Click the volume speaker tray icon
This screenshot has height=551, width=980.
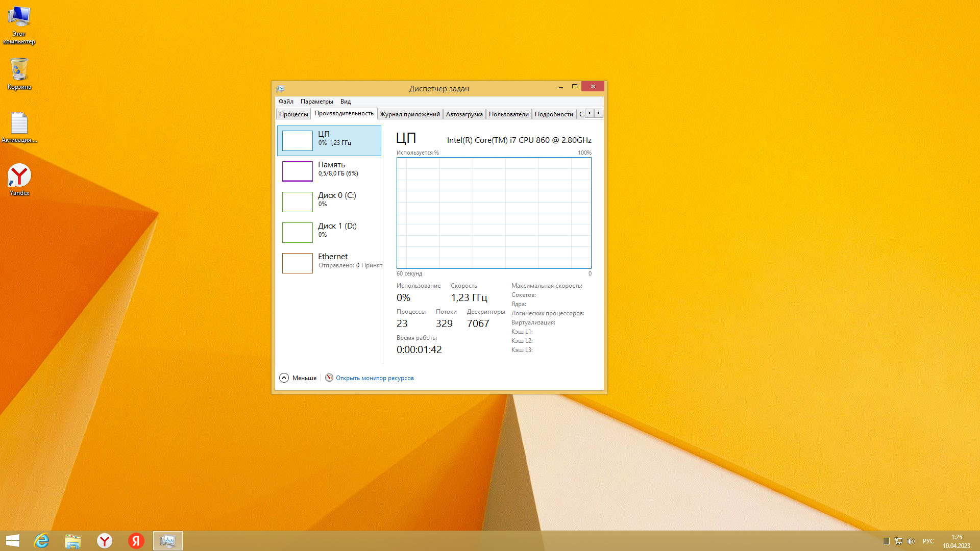(911, 541)
